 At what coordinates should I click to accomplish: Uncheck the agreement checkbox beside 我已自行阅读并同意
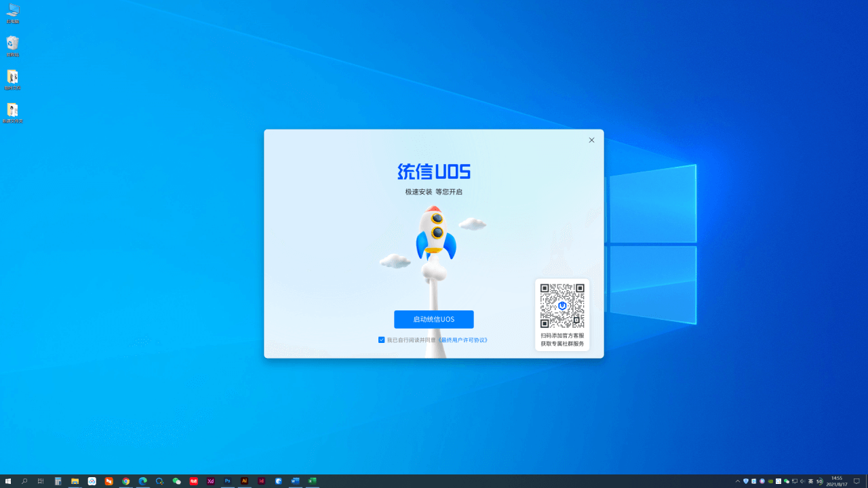[x=382, y=340]
